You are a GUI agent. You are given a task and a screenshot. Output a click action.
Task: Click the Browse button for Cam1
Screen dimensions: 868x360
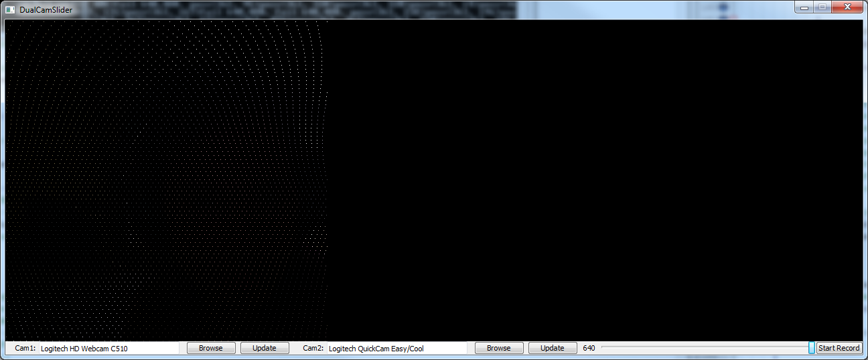coord(210,348)
